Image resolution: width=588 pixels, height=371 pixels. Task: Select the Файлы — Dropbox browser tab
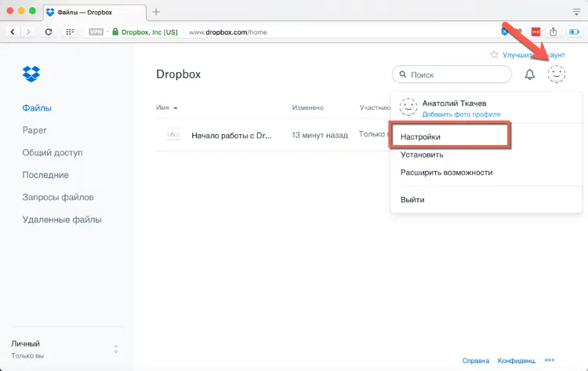click(95, 13)
